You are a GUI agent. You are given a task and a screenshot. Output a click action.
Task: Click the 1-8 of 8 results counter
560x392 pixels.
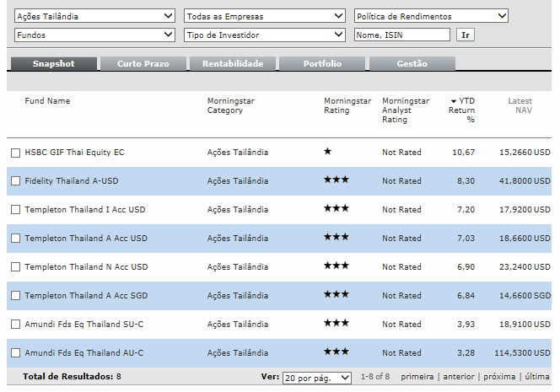click(375, 377)
